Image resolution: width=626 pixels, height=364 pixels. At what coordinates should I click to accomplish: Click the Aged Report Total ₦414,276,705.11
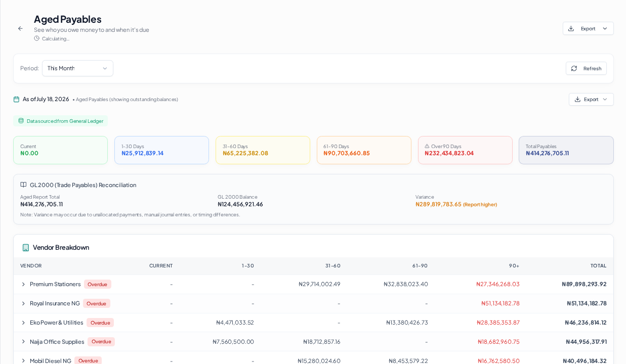(x=41, y=204)
